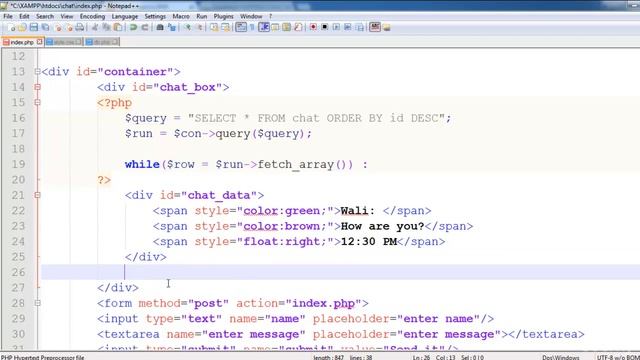Open the File menu
Screen dimensions: 640x360
point(8,16)
